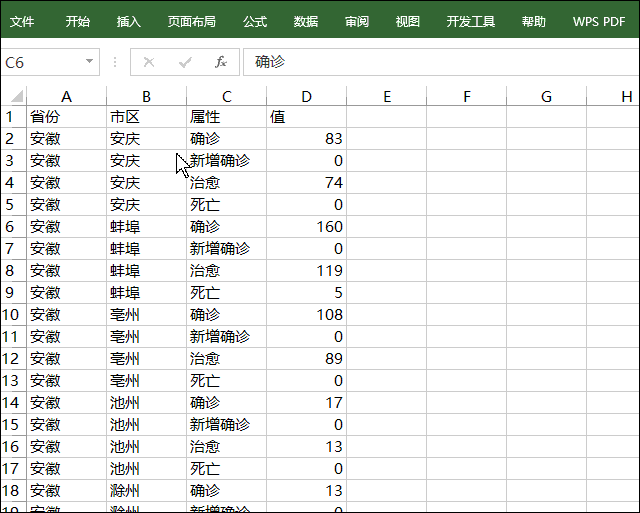The width and height of the screenshot is (640, 513).
Task: Select column G header
Action: click(547, 96)
